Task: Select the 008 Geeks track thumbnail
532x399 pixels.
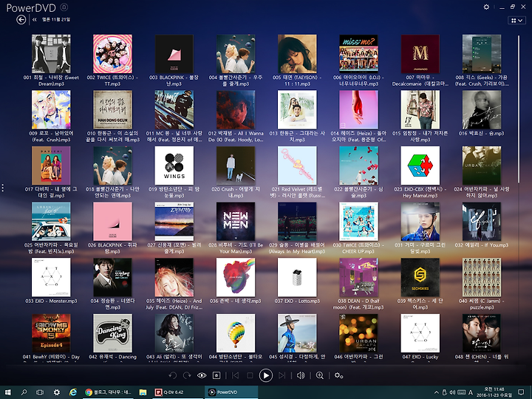Action: pyautogui.click(x=482, y=54)
